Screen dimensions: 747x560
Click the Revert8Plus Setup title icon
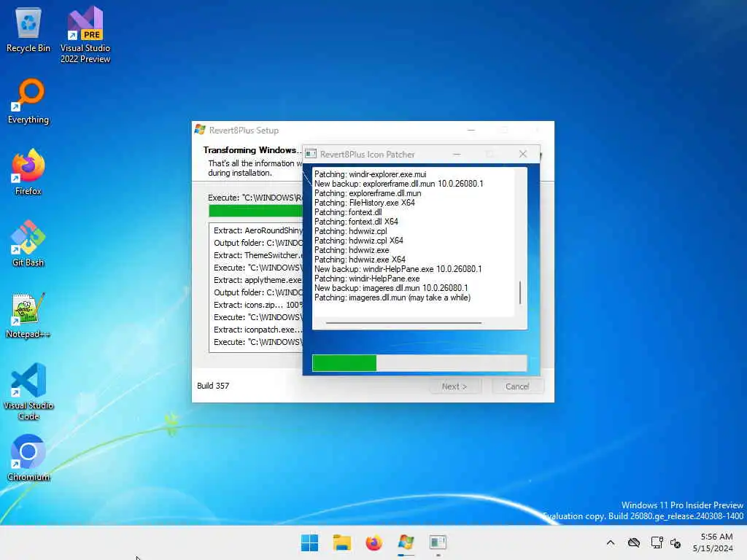(200, 130)
